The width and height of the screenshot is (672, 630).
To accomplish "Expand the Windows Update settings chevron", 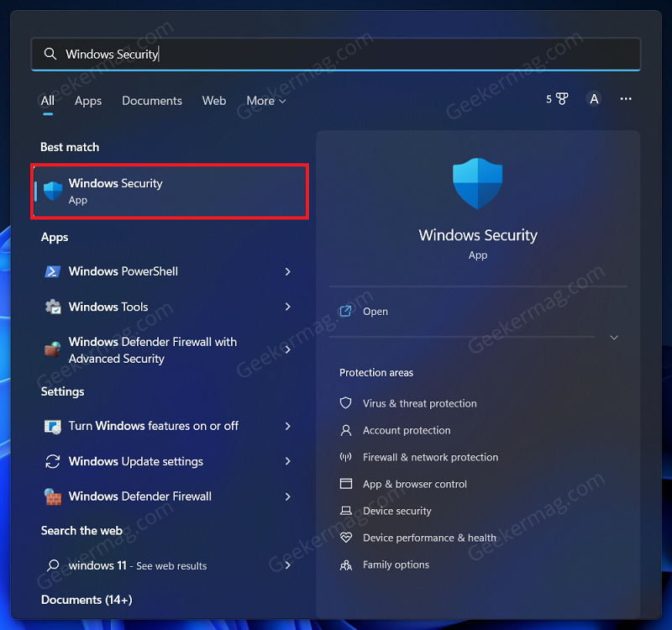I will point(288,461).
